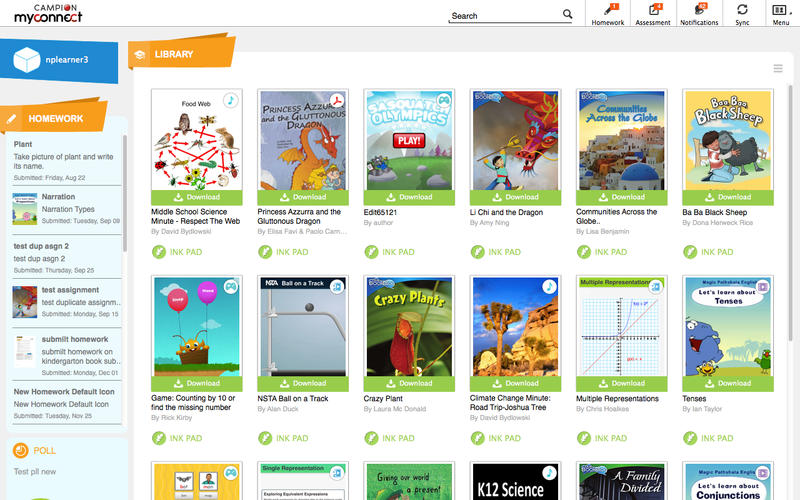Click the PDF badge on Princess Azzurra cover
The image size is (800, 500).
point(337,101)
